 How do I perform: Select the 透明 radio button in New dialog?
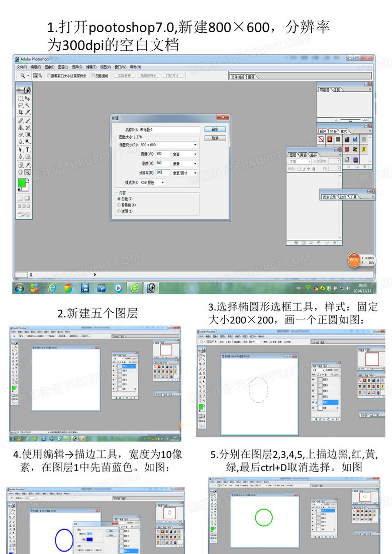tap(119, 211)
